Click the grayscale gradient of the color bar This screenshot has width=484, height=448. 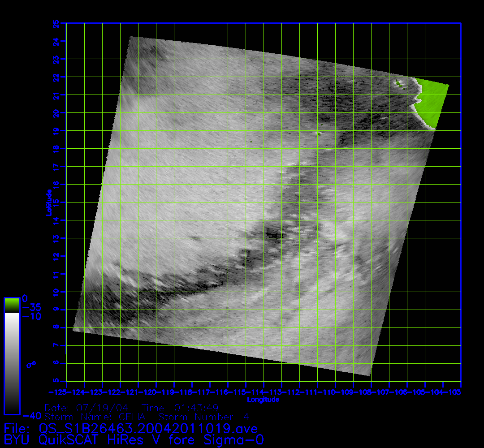(12, 363)
